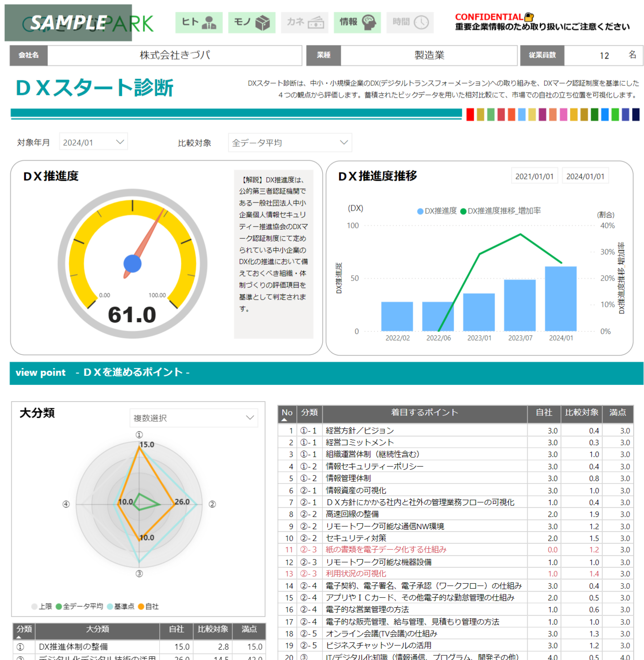The width and height of the screenshot is (644, 660).
Task: Select the 2024/01 bar in the chart
Action: (x=560, y=299)
